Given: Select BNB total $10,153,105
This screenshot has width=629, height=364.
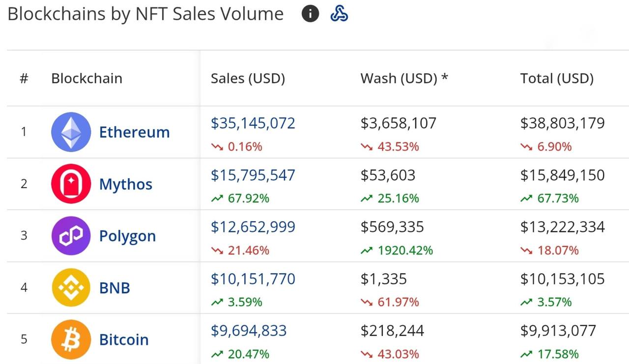Looking at the screenshot, I should (x=563, y=279).
